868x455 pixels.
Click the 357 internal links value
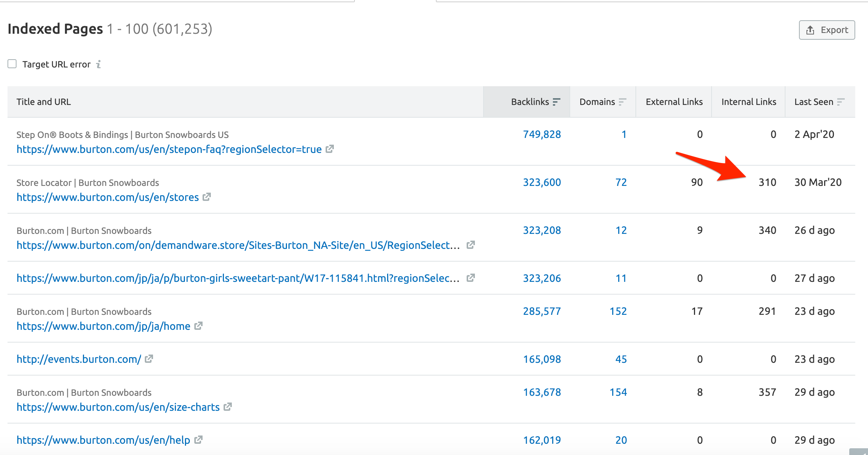pos(767,392)
